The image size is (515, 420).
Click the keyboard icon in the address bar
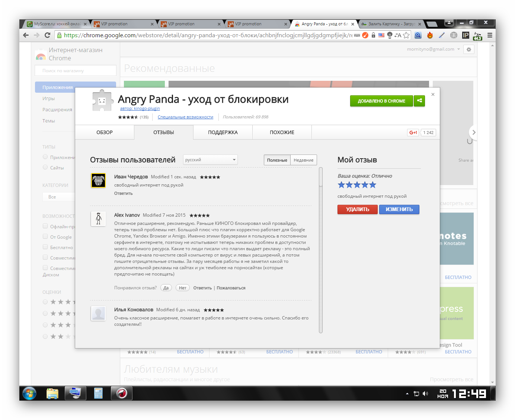(357, 35)
